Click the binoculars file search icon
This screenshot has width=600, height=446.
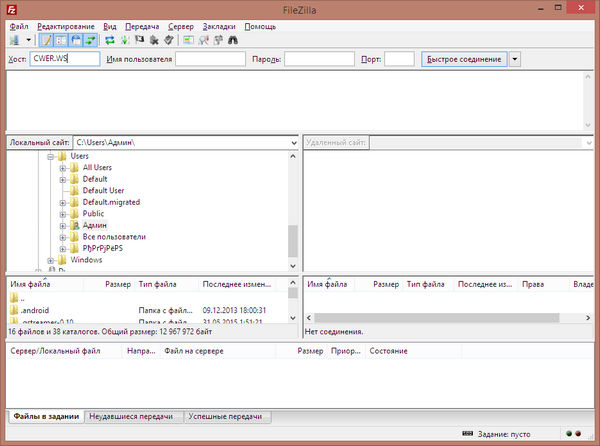tap(233, 40)
